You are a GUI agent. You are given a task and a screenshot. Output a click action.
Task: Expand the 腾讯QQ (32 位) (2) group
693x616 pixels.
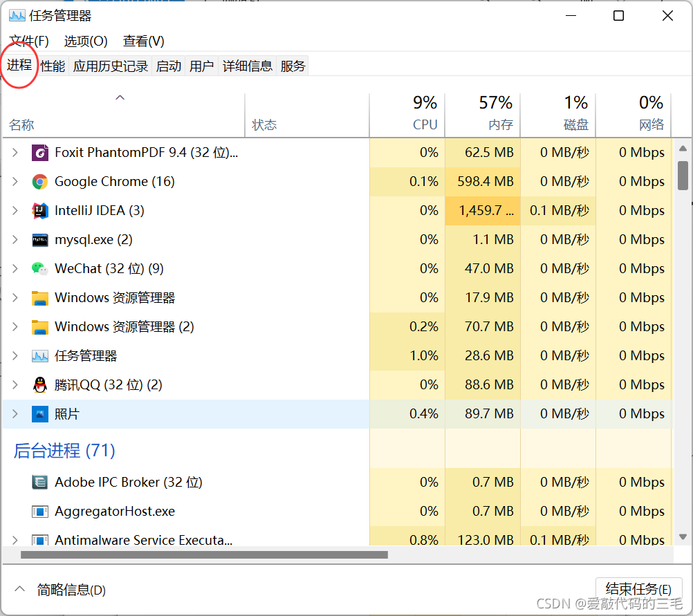15,385
